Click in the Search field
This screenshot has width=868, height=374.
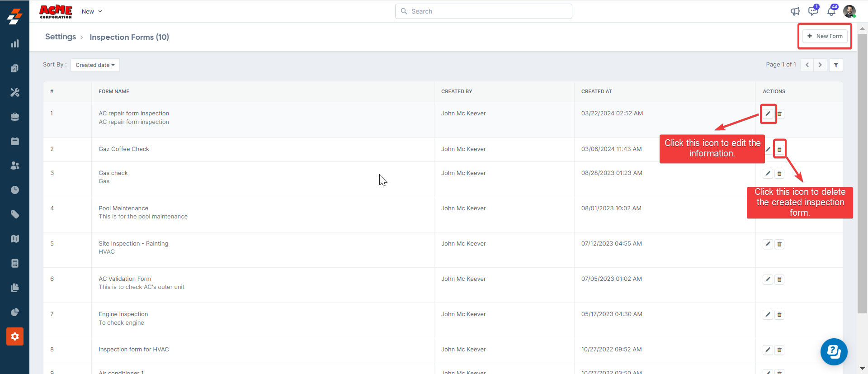click(x=484, y=11)
